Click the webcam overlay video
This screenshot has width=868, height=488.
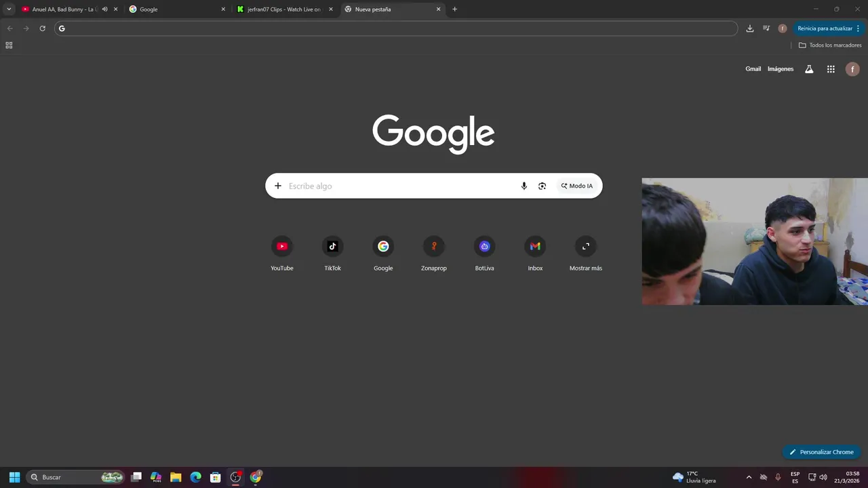[x=755, y=241]
